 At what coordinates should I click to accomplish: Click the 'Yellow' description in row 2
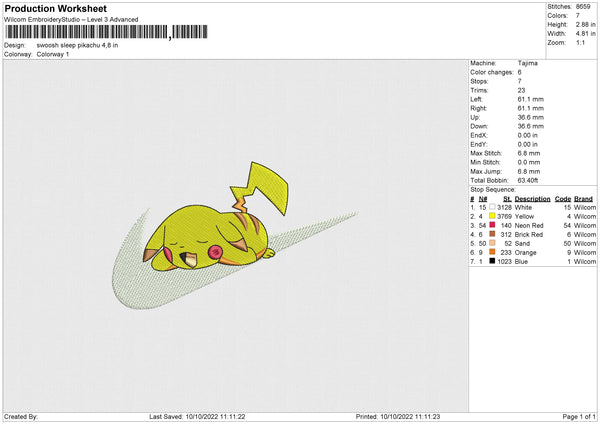524,216
